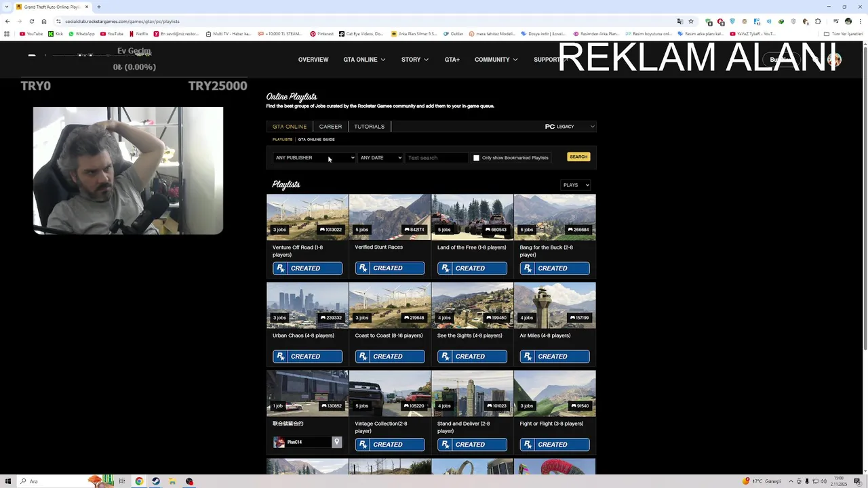
Task: Open the PLAYLISTS sub-link
Action: point(282,140)
